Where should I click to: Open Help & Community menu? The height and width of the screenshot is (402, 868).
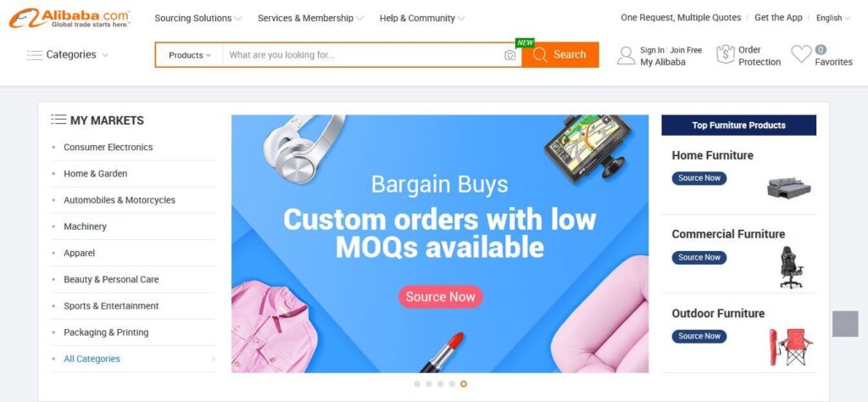pos(422,19)
